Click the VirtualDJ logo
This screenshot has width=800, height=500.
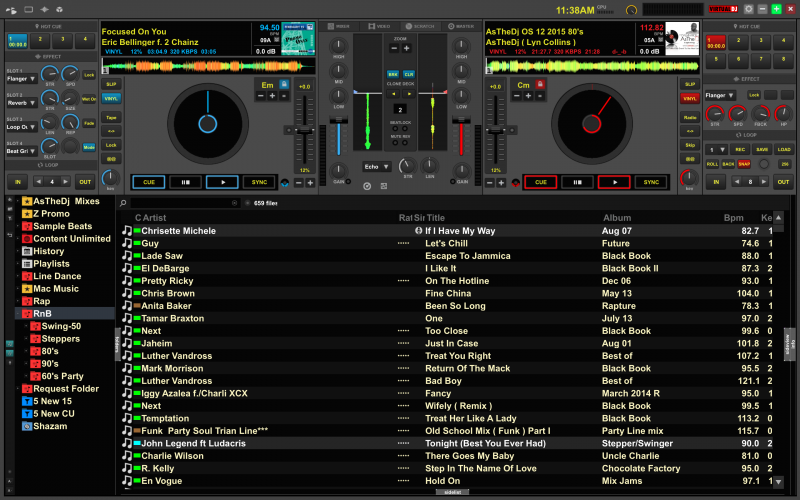[x=718, y=9]
